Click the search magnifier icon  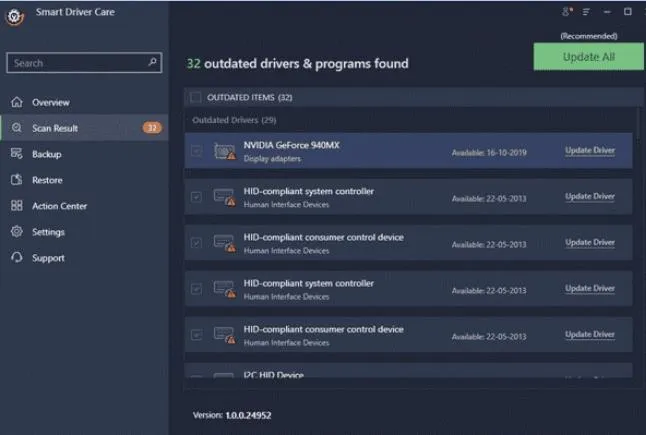(x=153, y=62)
